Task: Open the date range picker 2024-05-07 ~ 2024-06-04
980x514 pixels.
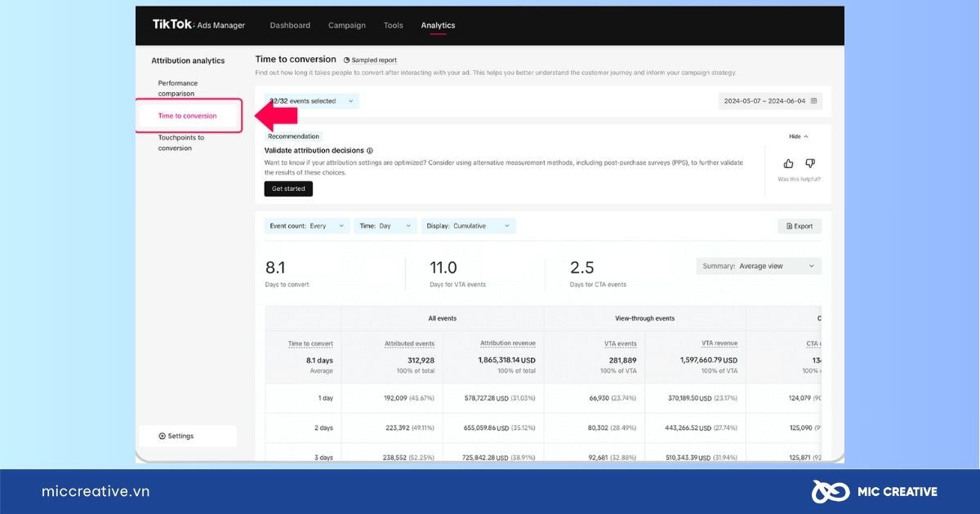Action: pos(771,101)
